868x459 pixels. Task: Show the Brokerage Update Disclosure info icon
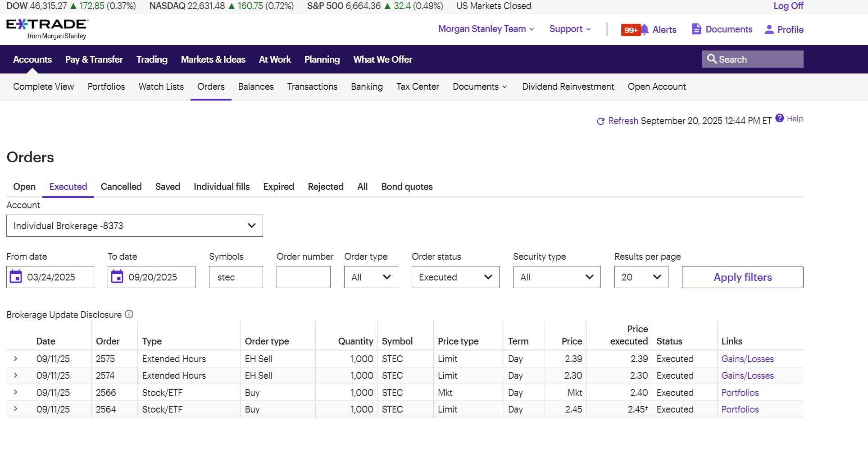coord(129,314)
